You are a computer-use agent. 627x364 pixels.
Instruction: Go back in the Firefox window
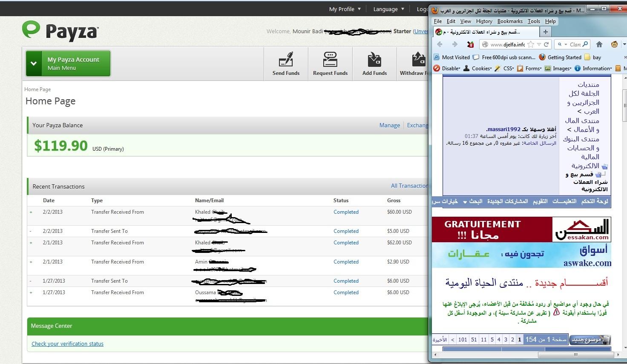coord(440,44)
